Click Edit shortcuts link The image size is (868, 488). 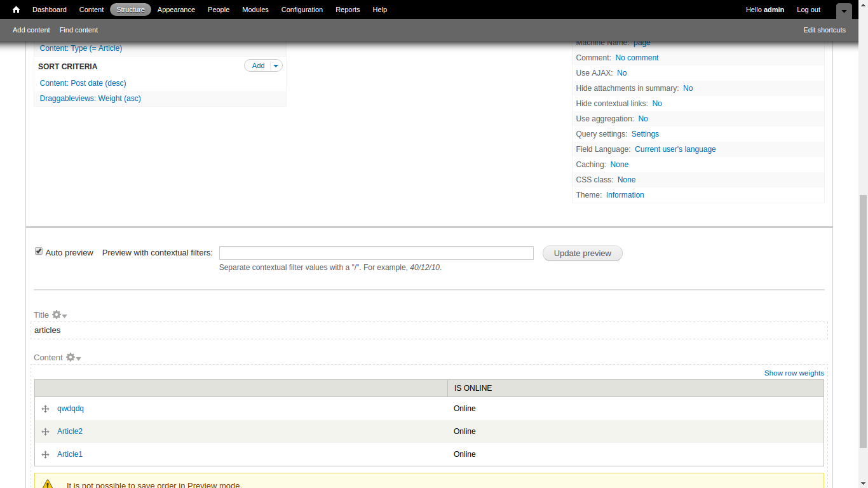[x=825, y=30]
